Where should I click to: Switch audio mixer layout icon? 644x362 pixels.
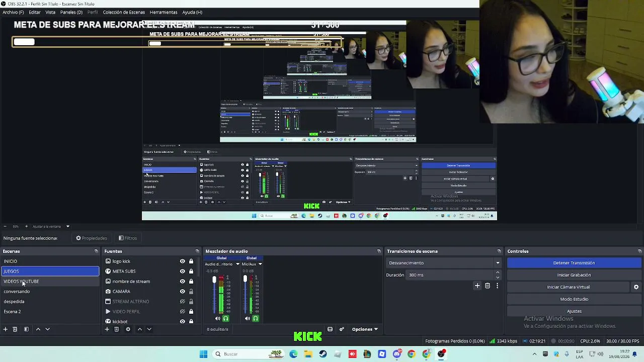coord(330,329)
